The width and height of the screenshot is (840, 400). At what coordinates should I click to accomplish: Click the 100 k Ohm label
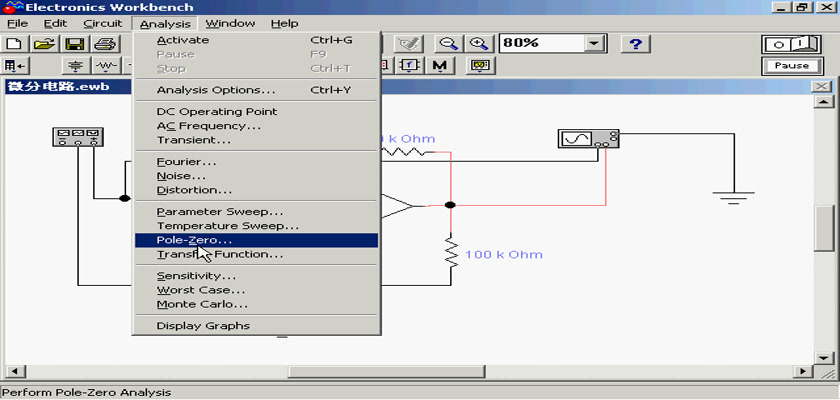(504, 254)
